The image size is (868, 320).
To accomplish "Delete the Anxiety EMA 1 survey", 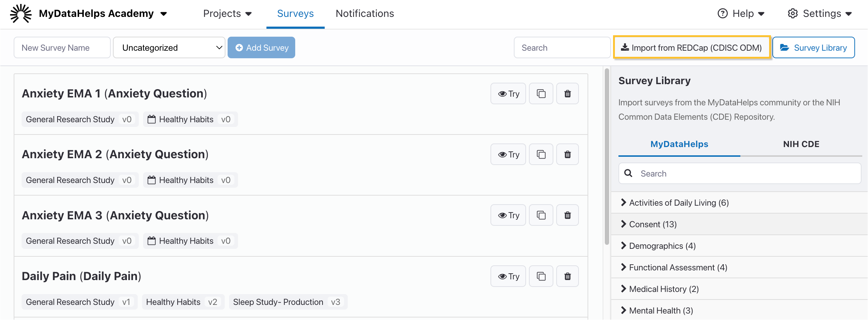I will (567, 94).
